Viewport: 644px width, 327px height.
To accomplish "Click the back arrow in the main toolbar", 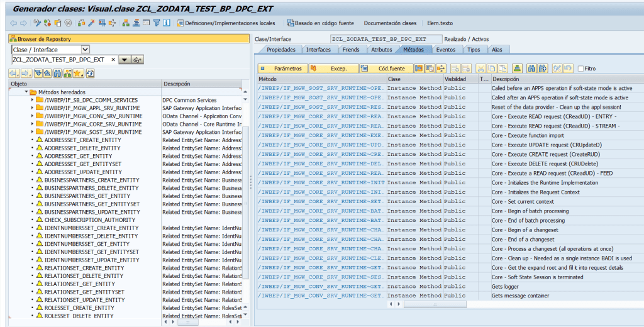I will click(13, 23).
